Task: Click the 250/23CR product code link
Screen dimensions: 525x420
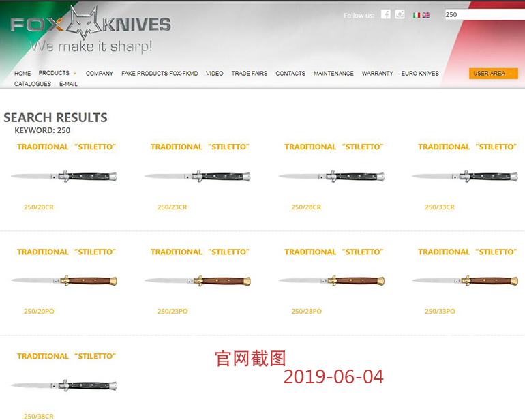Action: click(172, 207)
